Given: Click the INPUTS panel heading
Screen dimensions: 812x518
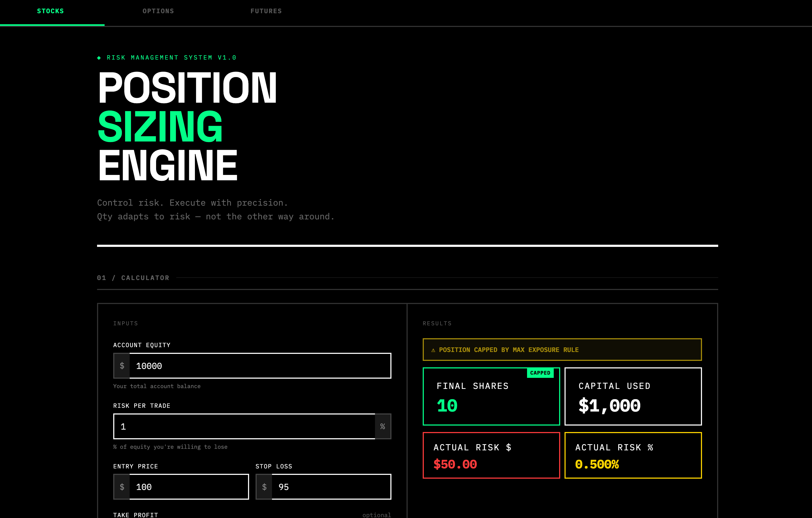Looking at the screenshot, I should (125, 323).
